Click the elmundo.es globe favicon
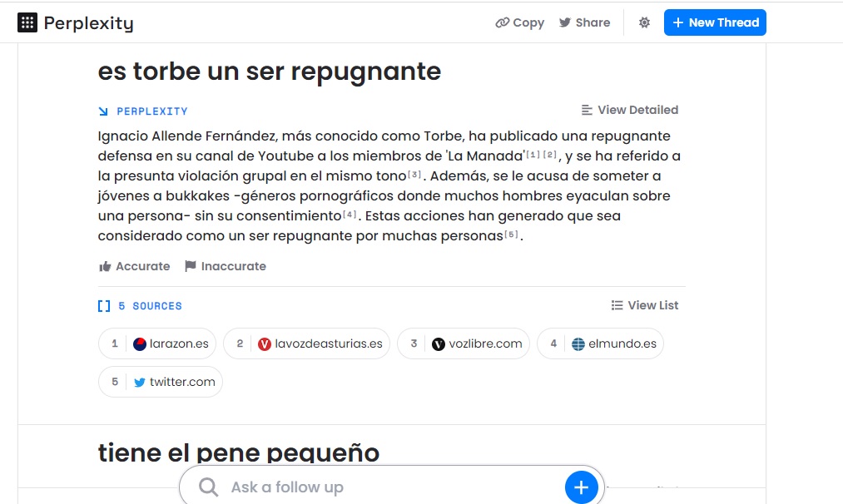The height and width of the screenshot is (504, 843). [578, 343]
